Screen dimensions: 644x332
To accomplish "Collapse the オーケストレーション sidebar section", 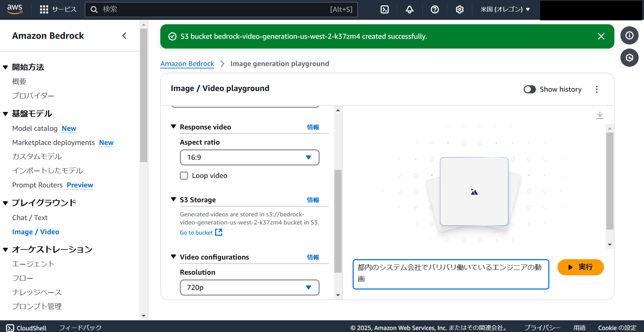I will [x=5, y=250].
